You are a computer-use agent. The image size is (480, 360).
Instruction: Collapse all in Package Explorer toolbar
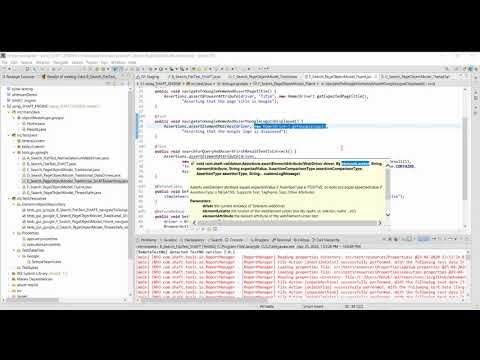coord(108,83)
